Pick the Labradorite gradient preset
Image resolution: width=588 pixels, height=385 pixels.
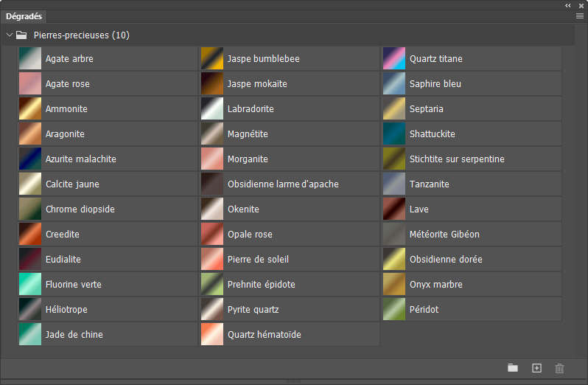(x=212, y=109)
